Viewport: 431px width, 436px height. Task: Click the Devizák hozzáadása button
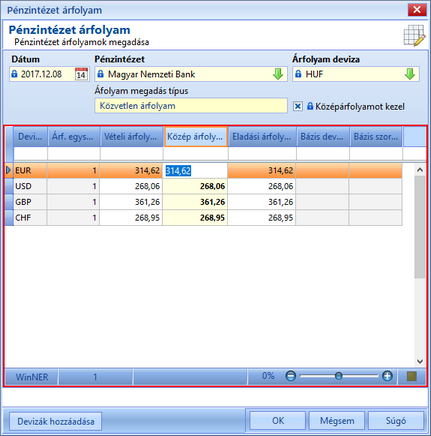(56, 421)
